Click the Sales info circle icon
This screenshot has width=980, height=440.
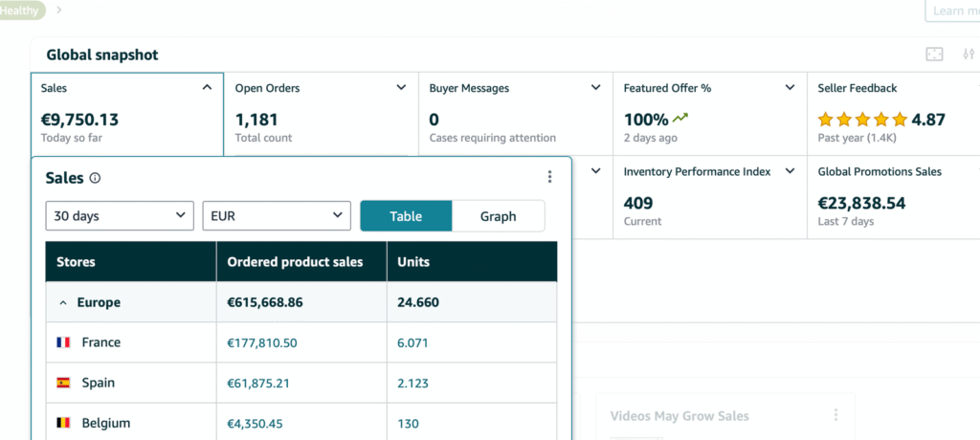(95, 178)
